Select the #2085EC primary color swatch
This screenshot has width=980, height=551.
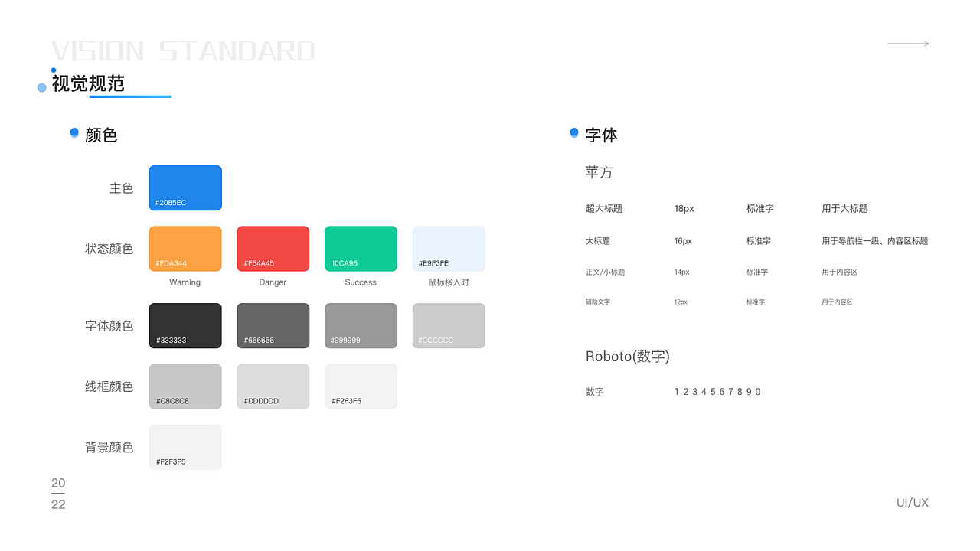pyautogui.click(x=185, y=187)
